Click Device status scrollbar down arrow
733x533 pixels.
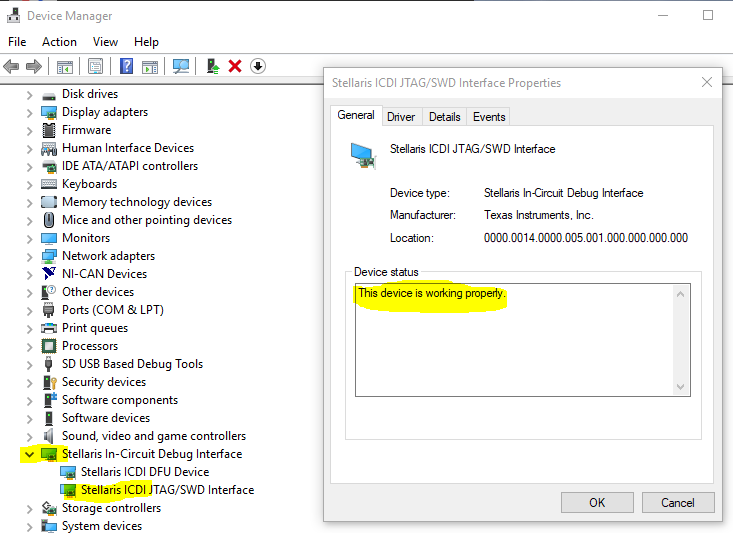click(681, 387)
